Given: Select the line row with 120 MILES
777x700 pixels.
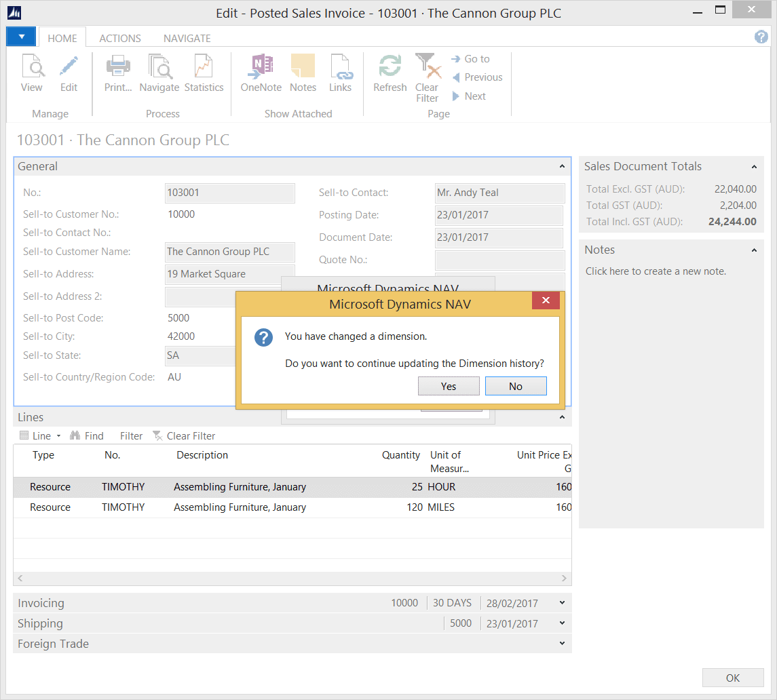Looking at the screenshot, I should tap(292, 507).
